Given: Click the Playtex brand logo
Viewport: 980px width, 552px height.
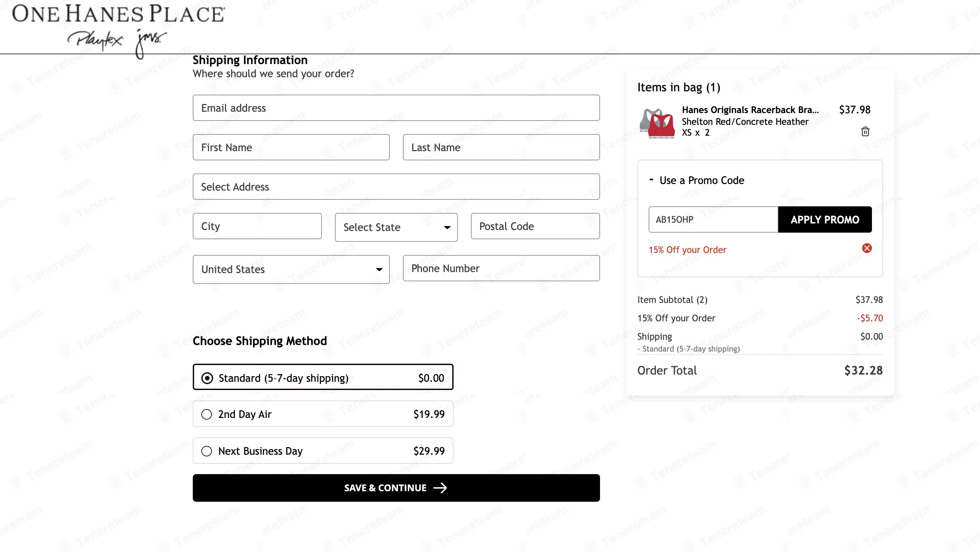Looking at the screenshot, I should coord(95,40).
